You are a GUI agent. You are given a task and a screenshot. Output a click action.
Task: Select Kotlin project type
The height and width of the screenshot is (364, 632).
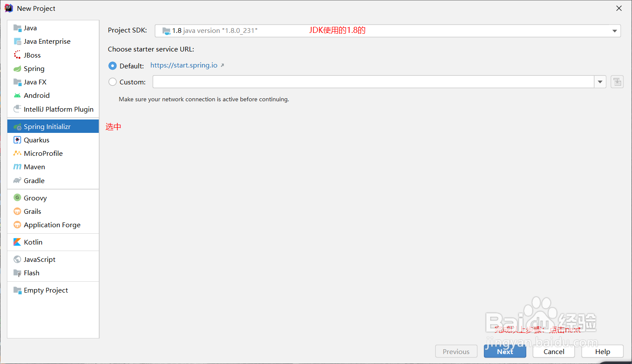click(53, 242)
